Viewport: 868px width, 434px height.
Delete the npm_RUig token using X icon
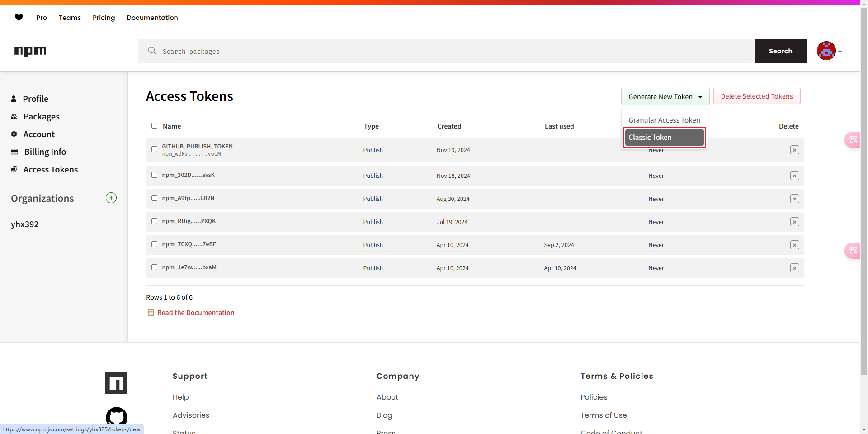point(794,222)
